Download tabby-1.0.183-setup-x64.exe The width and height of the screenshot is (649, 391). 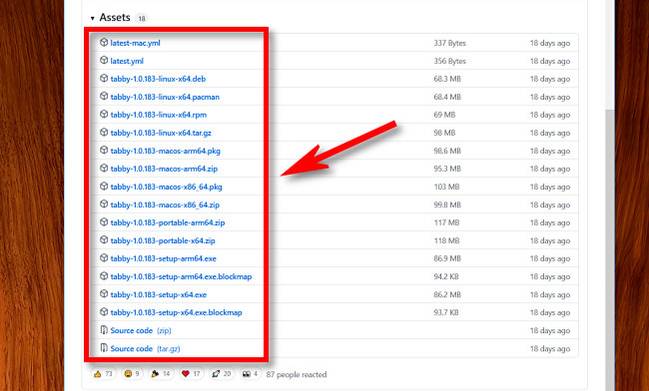tap(158, 295)
